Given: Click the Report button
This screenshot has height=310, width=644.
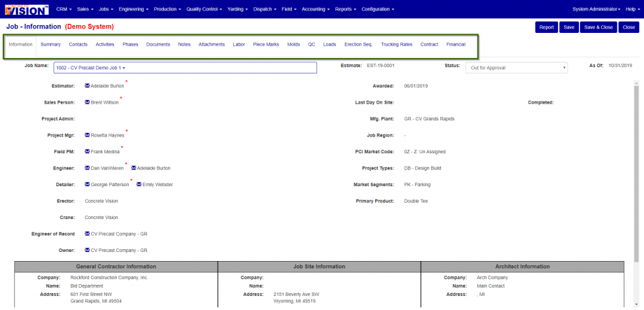Looking at the screenshot, I should click(546, 27).
